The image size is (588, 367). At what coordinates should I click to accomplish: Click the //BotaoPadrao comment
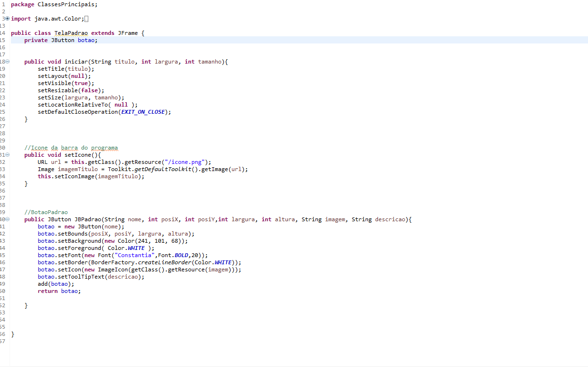[46, 212]
